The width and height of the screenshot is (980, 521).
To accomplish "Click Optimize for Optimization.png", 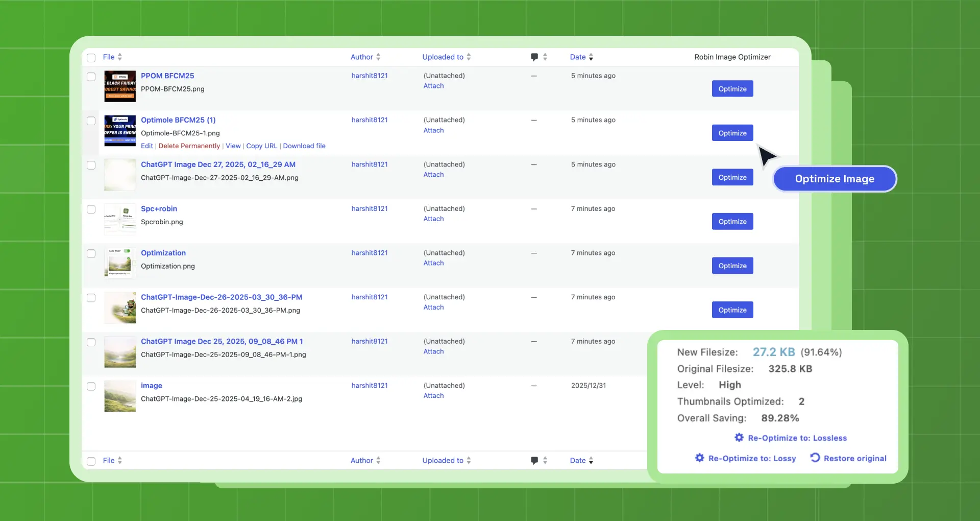I will (x=732, y=266).
